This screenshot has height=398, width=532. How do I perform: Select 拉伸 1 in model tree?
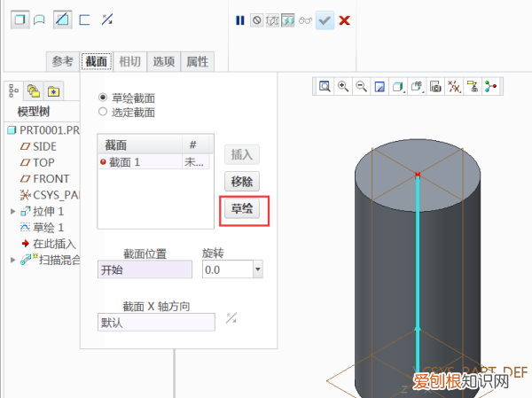pyautogui.click(x=42, y=211)
